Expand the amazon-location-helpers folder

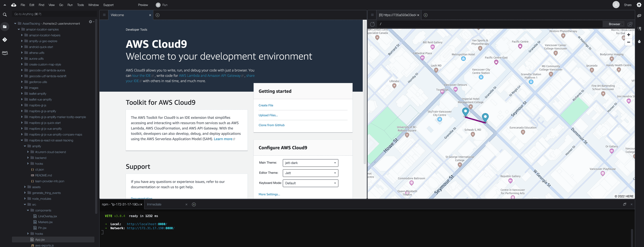tap(22, 35)
